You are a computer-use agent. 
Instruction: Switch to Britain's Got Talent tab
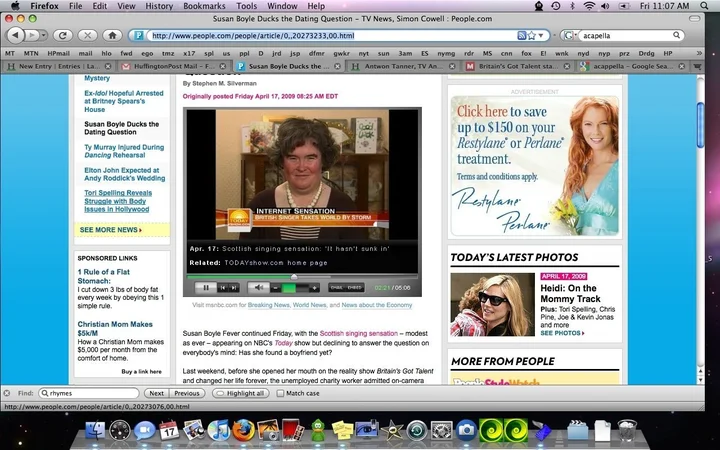coord(518,66)
